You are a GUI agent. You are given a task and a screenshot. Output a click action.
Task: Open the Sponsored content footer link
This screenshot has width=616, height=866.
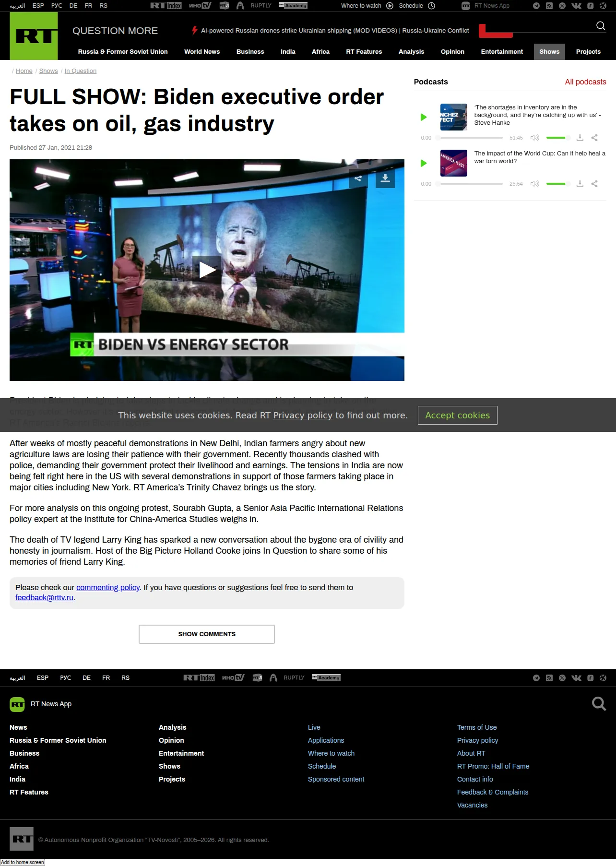336,780
